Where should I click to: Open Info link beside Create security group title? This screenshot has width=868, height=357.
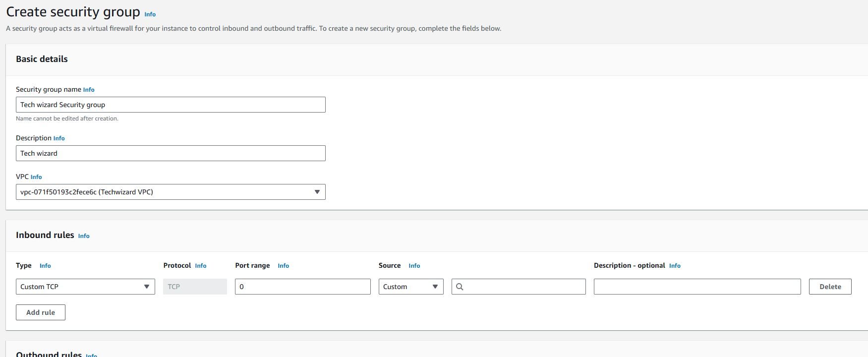pyautogui.click(x=150, y=14)
